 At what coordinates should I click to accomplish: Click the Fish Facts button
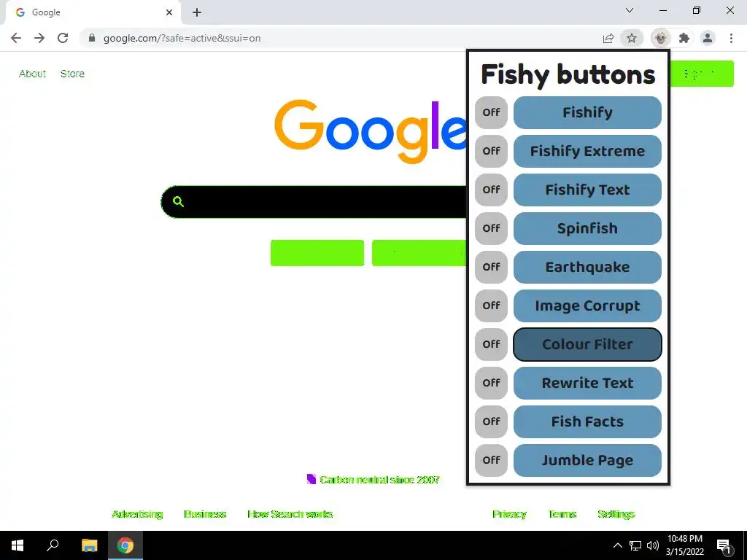tap(587, 421)
